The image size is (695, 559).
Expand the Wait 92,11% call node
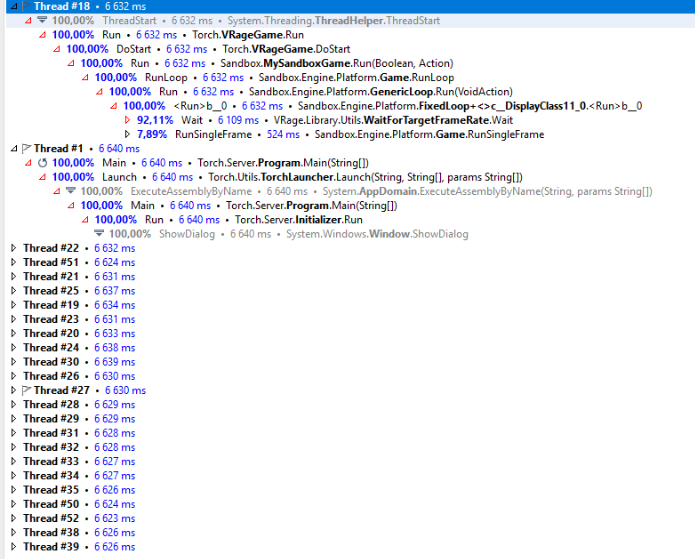127,120
